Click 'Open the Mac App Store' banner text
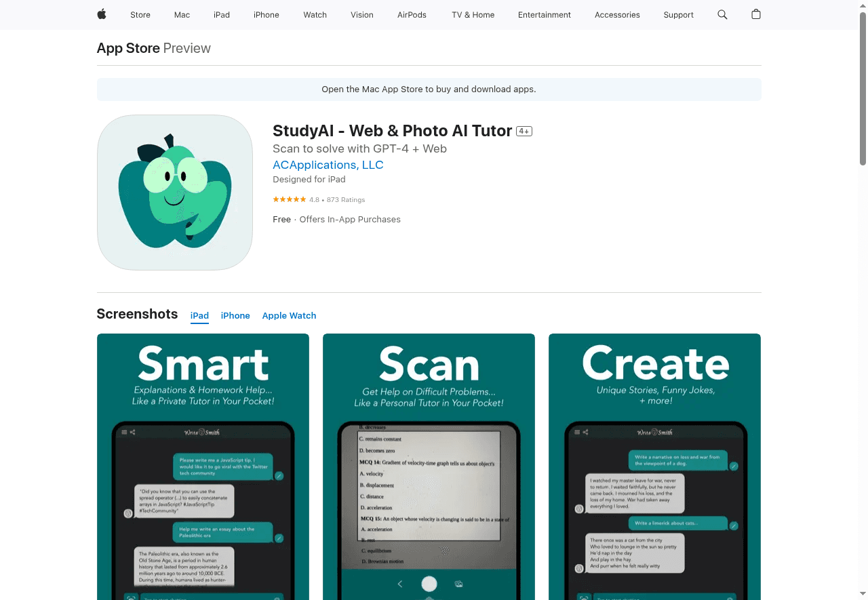 (429, 89)
